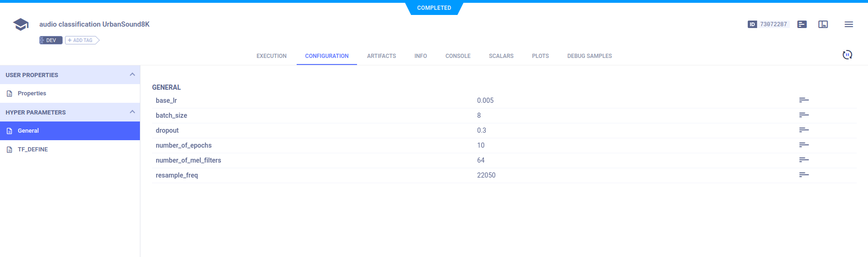Image resolution: width=868 pixels, height=257 pixels.
Task: Select the DEV tag
Action: [x=51, y=41]
